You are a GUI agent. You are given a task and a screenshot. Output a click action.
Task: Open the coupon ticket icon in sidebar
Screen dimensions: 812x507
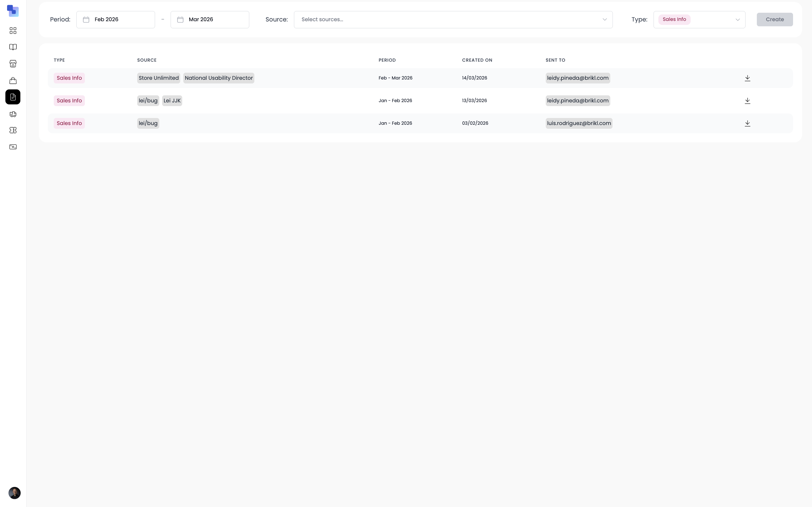click(x=13, y=130)
